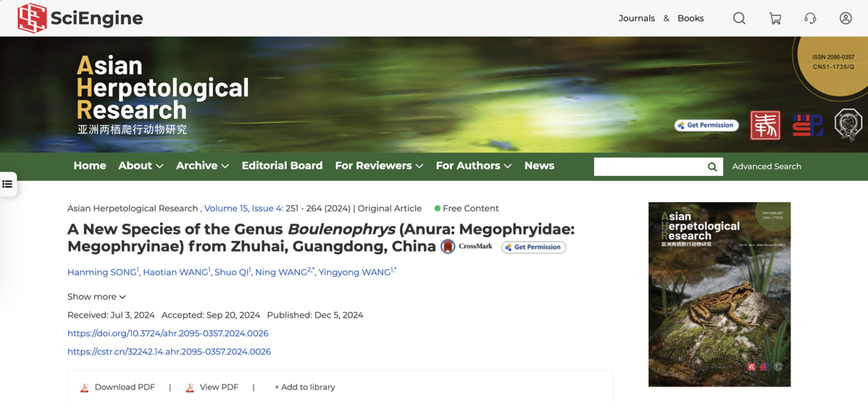
Task: Click the journal cover thumbnail with frog
Action: coord(719,294)
